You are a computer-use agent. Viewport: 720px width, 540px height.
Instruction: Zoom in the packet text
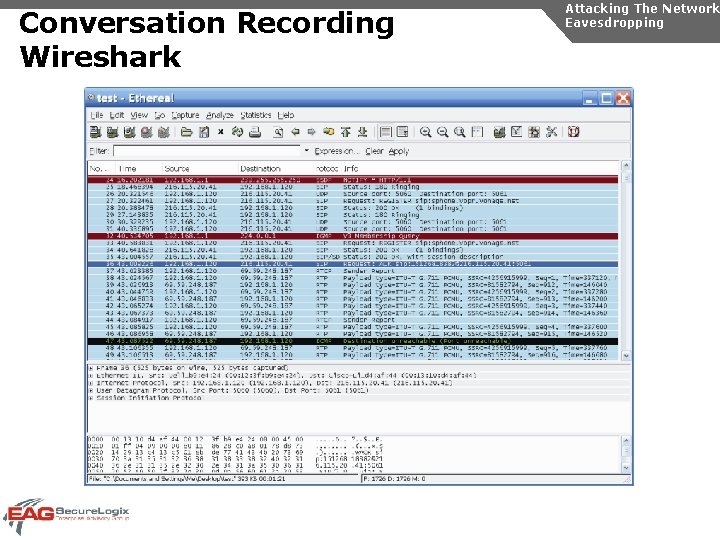click(426, 132)
